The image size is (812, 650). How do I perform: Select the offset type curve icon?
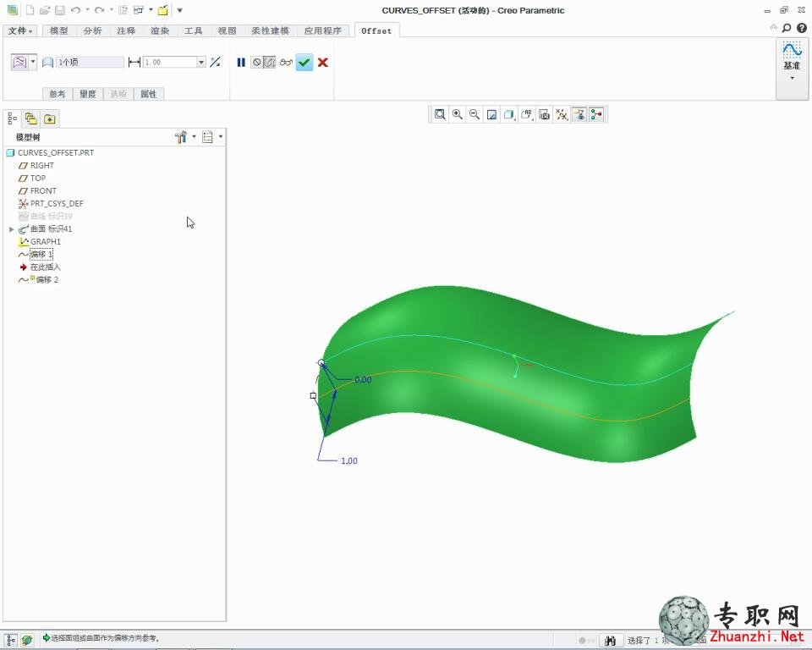click(19, 62)
